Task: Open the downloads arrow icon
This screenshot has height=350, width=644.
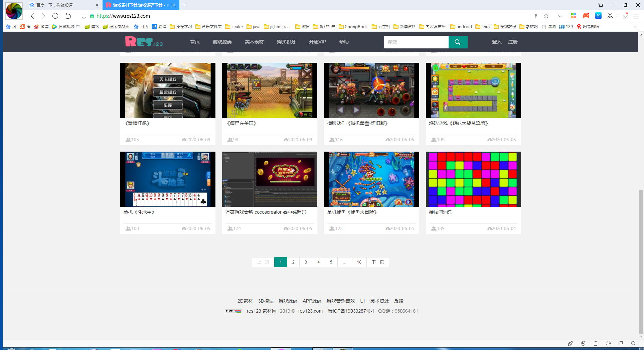Action: 625,16
